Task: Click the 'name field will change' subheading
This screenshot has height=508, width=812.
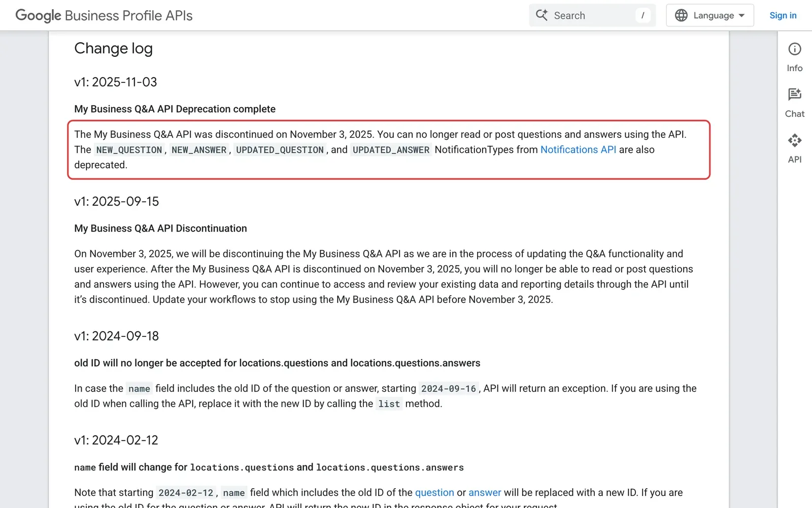Action: 269,467
